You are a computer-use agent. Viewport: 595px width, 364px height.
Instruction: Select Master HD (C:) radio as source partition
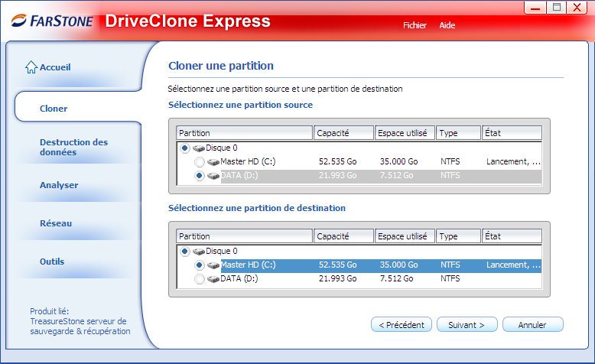pos(199,162)
